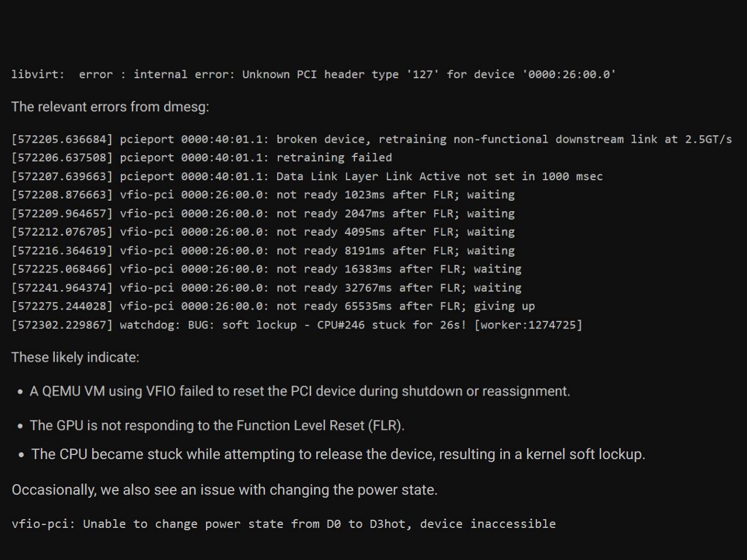Select the 'not ready 8191ms after FLR' line
Screen dimensions: 747x560
point(263,251)
